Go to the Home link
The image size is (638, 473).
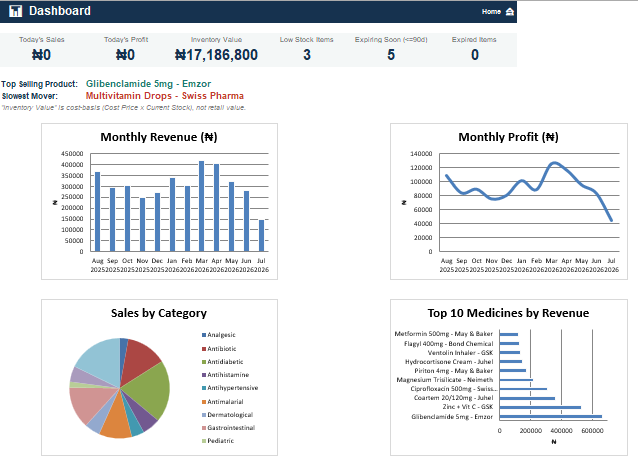[491, 12]
